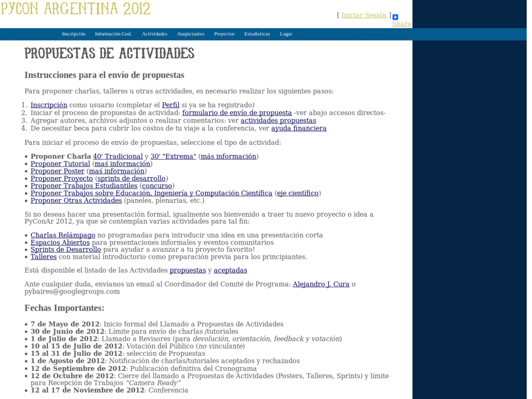Viewport: 532px width, 399px height.
Task: Select the 40' Tradicional talk link
Action: [x=118, y=156]
